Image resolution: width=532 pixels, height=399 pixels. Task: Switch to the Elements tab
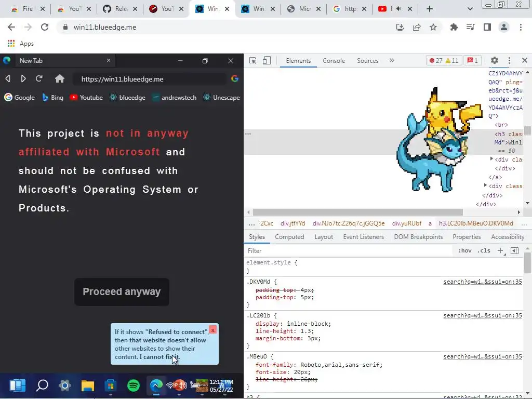pyautogui.click(x=298, y=61)
